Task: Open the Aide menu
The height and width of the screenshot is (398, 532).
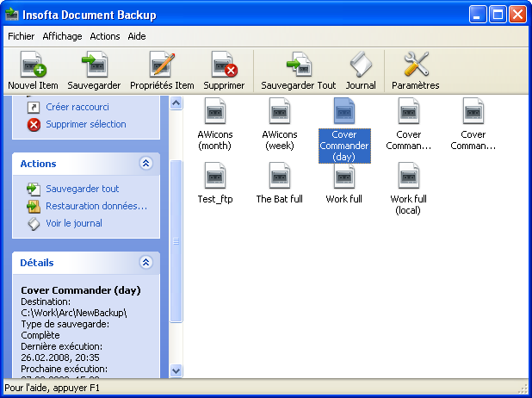Action: tap(137, 36)
